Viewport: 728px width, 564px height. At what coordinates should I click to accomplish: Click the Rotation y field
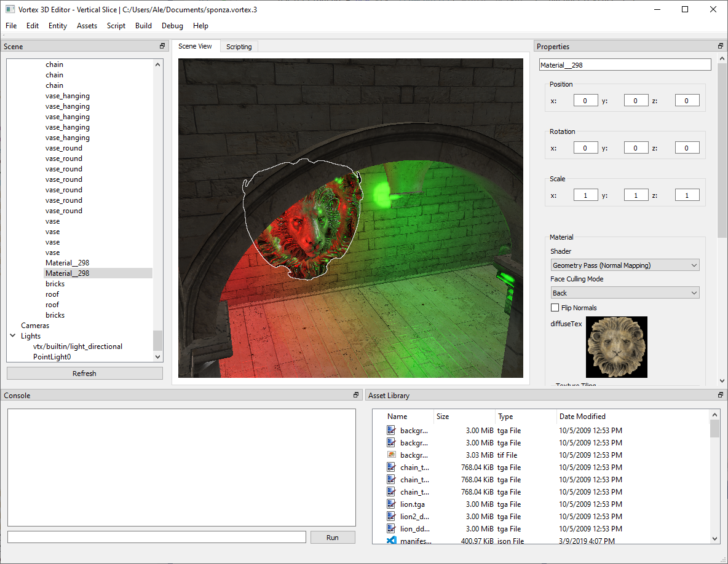click(x=636, y=148)
